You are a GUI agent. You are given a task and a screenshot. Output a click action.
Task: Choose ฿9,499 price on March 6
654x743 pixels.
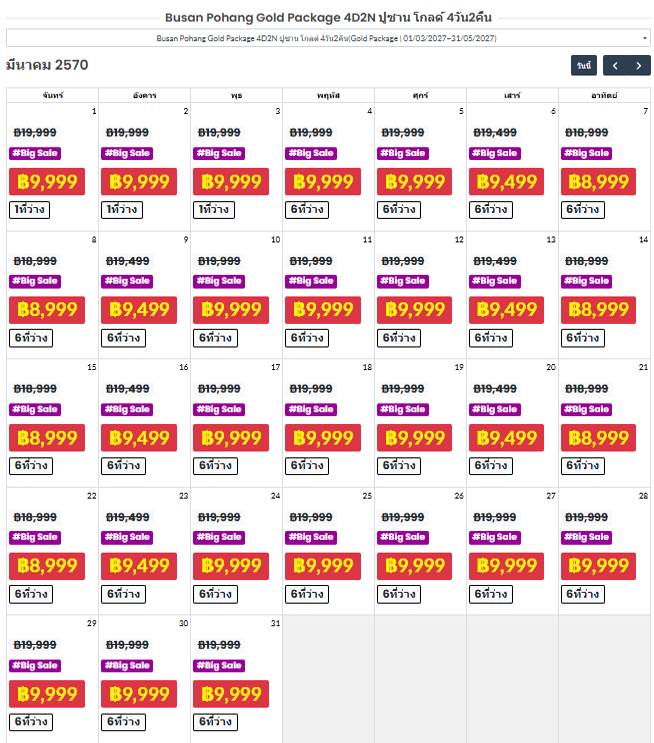tap(506, 181)
